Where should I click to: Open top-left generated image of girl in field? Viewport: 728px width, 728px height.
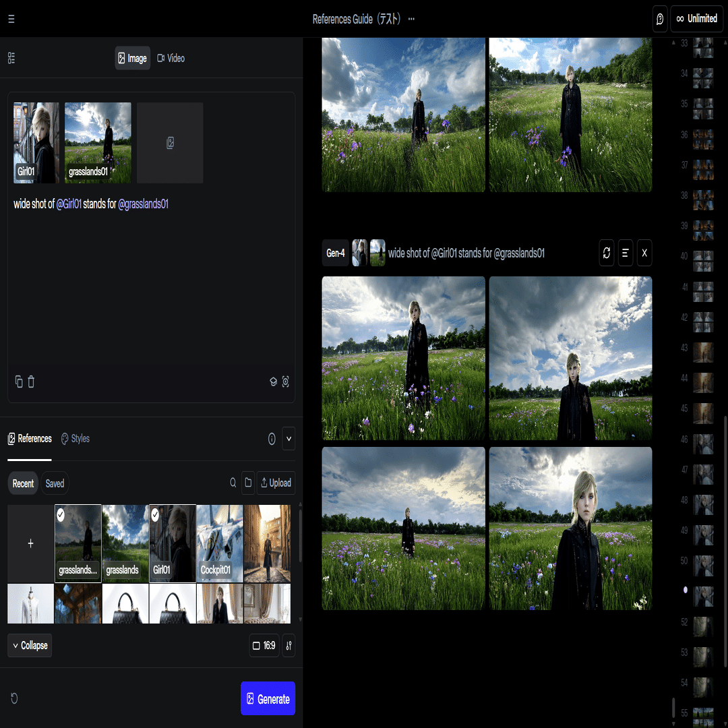pyautogui.click(x=404, y=358)
